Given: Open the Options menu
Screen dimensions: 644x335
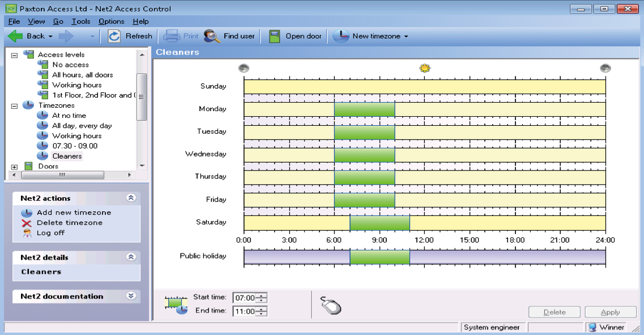Looking at the screenshot, I should (111, 21).
